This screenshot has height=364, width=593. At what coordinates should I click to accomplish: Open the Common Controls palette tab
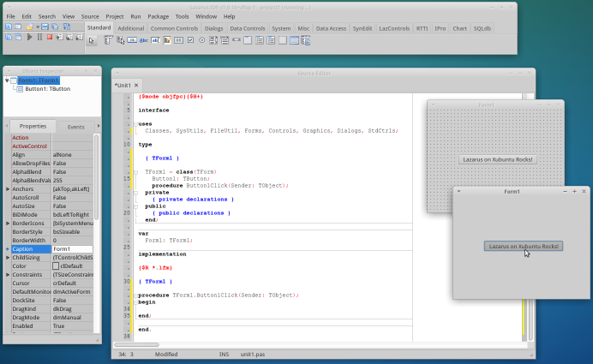[175, 28]
